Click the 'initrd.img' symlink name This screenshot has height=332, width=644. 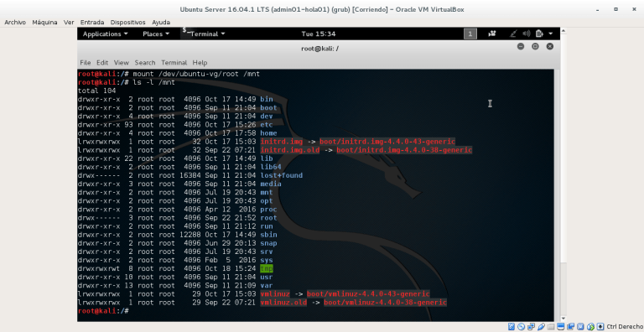[282, 142]
